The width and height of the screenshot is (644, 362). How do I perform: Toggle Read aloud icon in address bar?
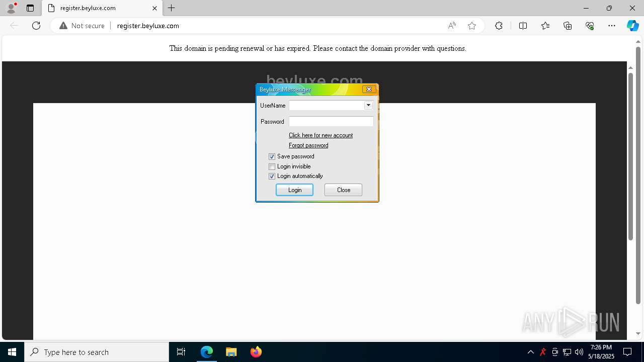pos(452,26)
